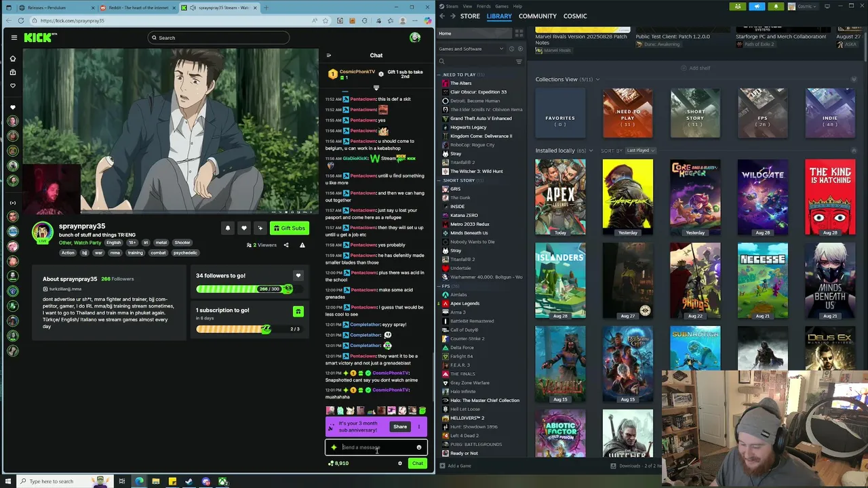
Task: Open Steam COSMIC profile tab
Action: pos(575,16)
